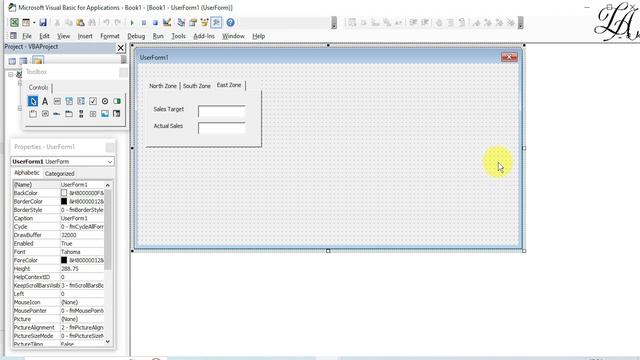Click the Insert UserForm toolbar icon
The width and height of the screenshot is (640, 360).
tap(26, 23)
